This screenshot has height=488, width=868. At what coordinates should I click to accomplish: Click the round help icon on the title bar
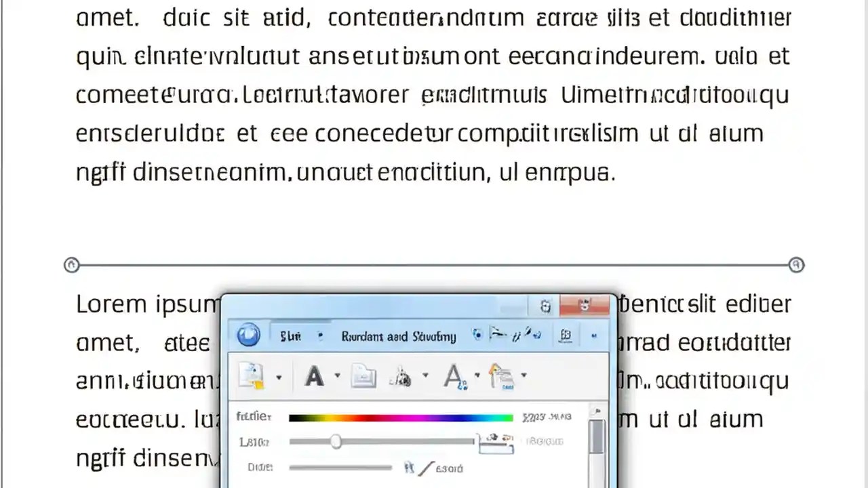coord(545,306)
